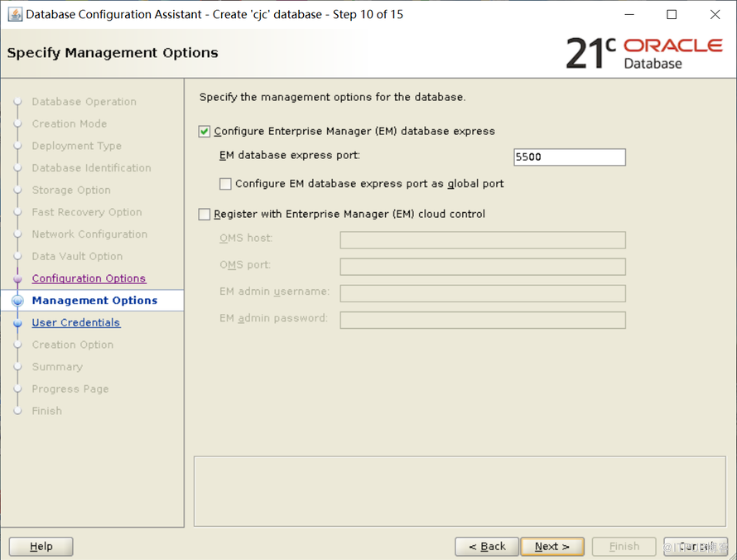Minimize the Database Configuration Assistant window
737x560 pixels.
point(629,15)
